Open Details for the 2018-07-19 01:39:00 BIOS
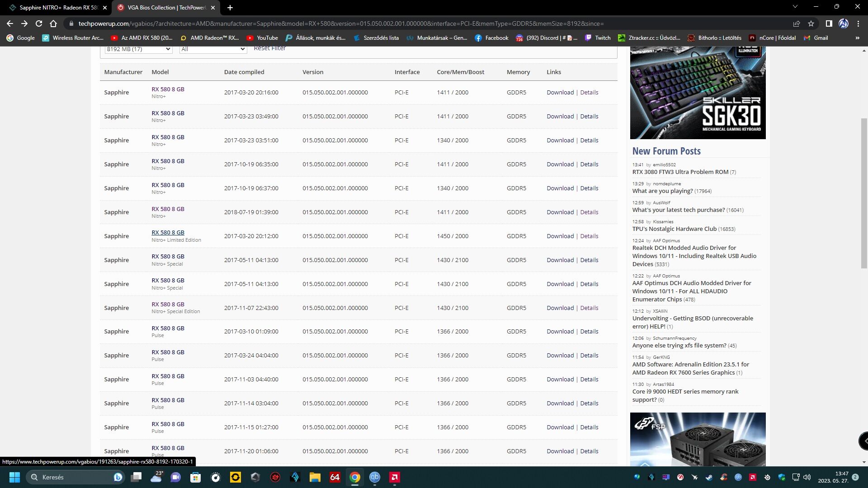 [x=589, y=212]
